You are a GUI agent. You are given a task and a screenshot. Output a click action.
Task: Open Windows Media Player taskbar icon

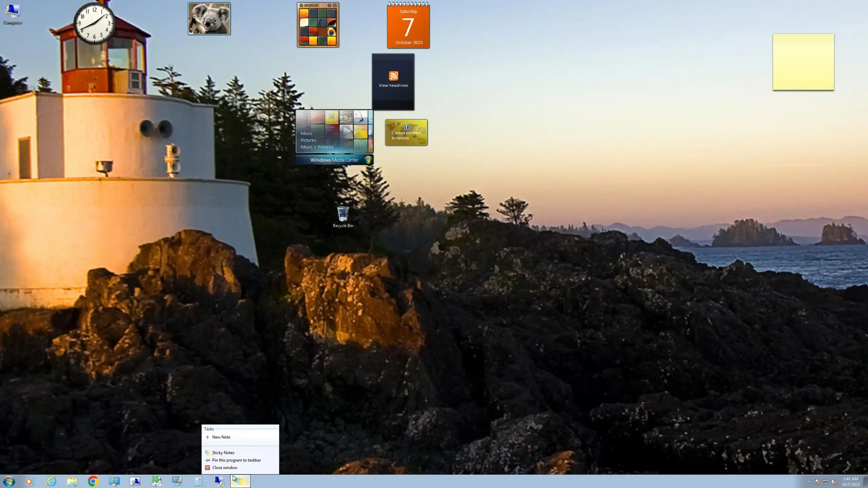pyautogui.click(x=30, y=481)
